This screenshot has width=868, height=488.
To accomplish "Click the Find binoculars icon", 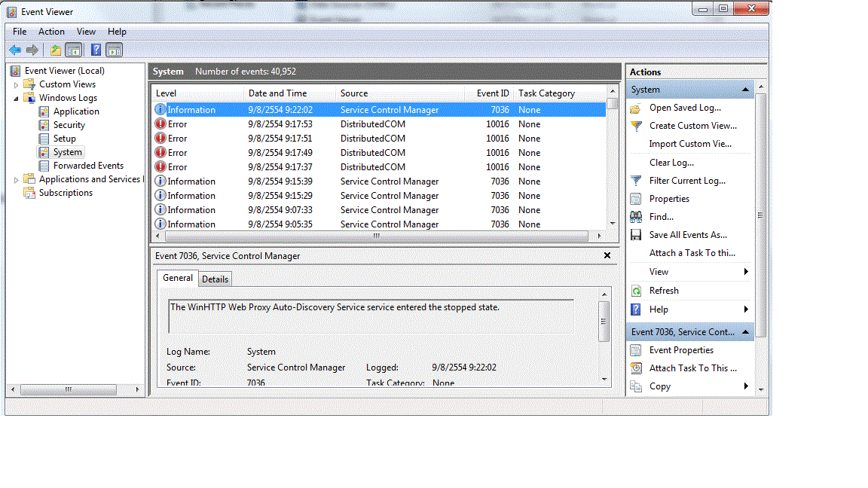I will (636, 217).
